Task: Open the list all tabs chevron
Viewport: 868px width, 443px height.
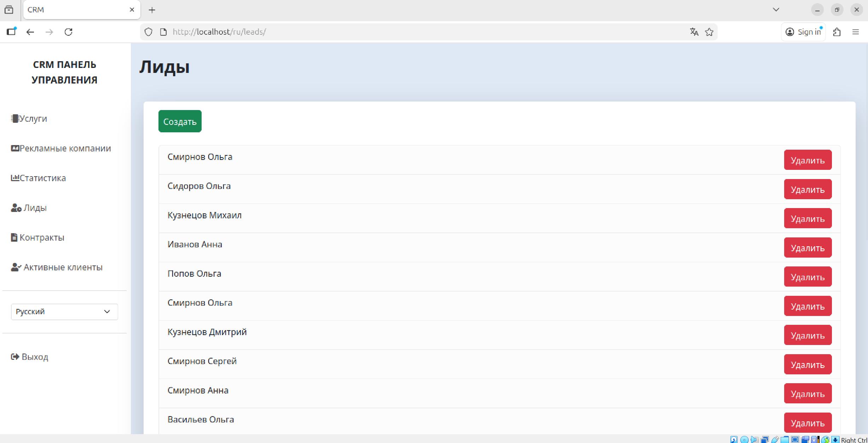Action: coord(776,10)
